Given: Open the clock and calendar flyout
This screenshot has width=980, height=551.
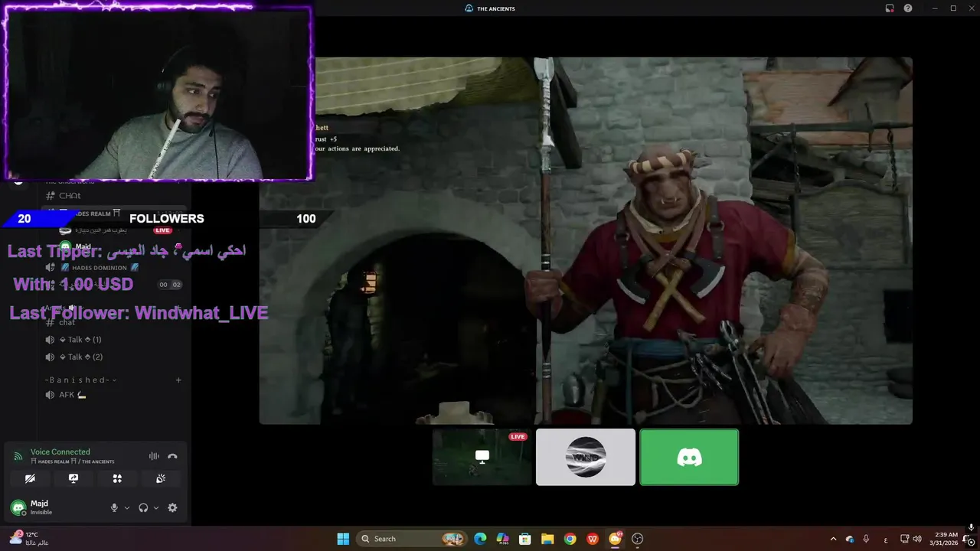Looking at the screenshot, I should tap(943, 539).
